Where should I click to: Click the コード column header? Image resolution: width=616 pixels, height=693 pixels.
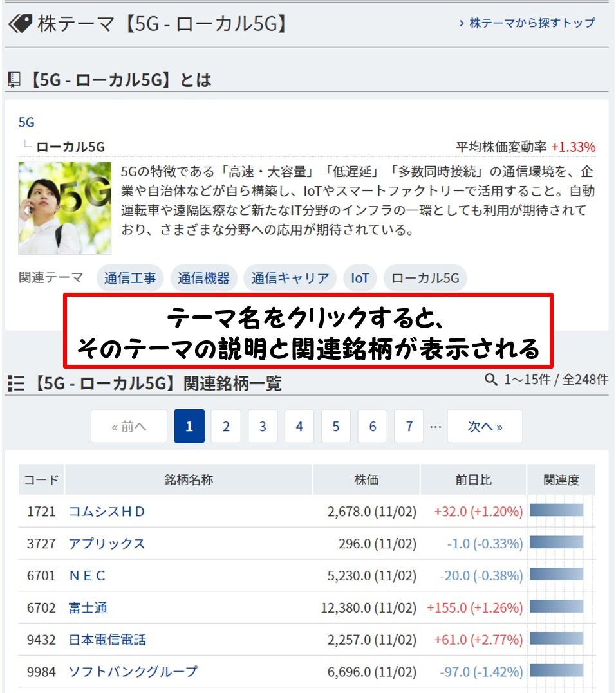point(42,479)
